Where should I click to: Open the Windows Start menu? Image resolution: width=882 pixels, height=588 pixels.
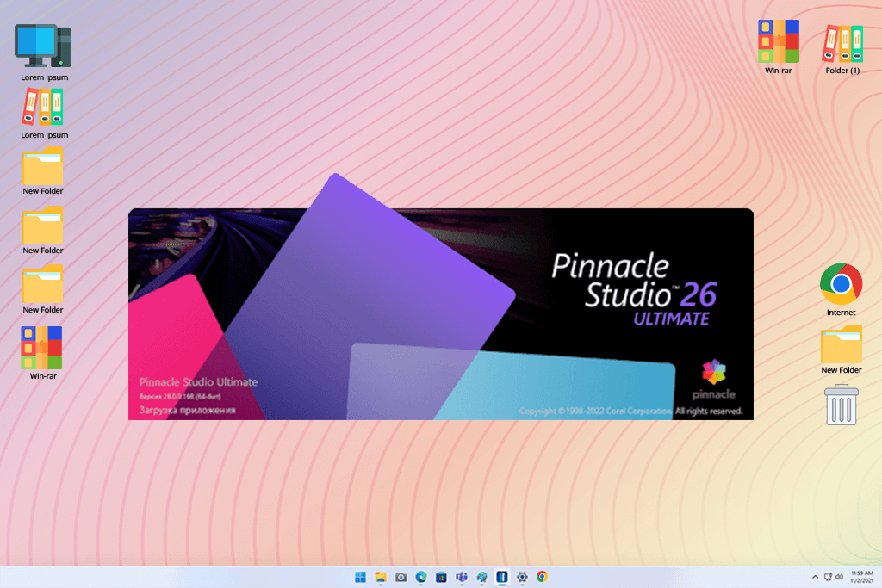click(361, 577)
